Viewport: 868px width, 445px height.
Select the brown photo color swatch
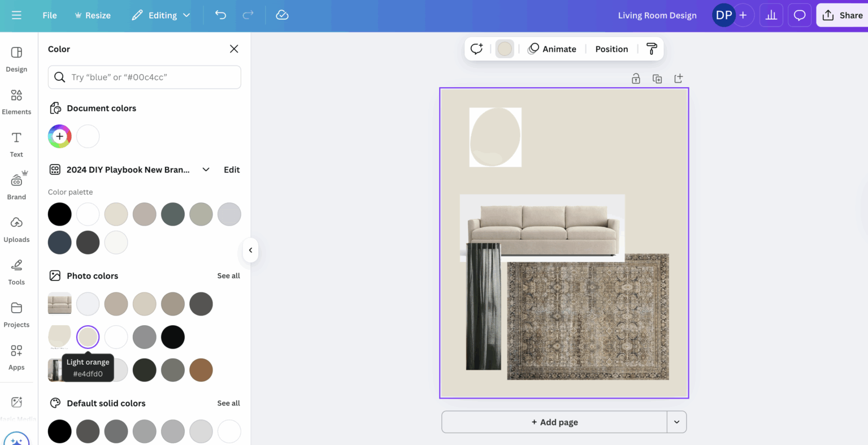pyautogui.click(x=201, y=370)
